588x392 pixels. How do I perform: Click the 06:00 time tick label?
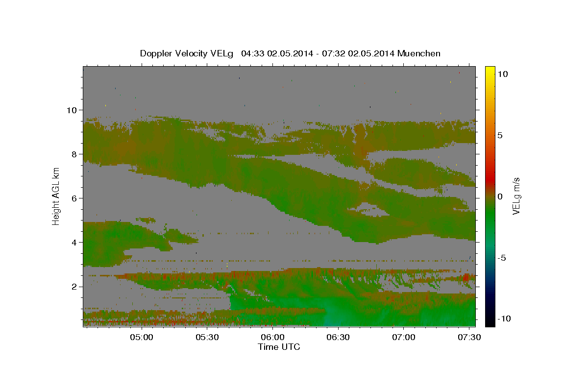tap(273, 338)
